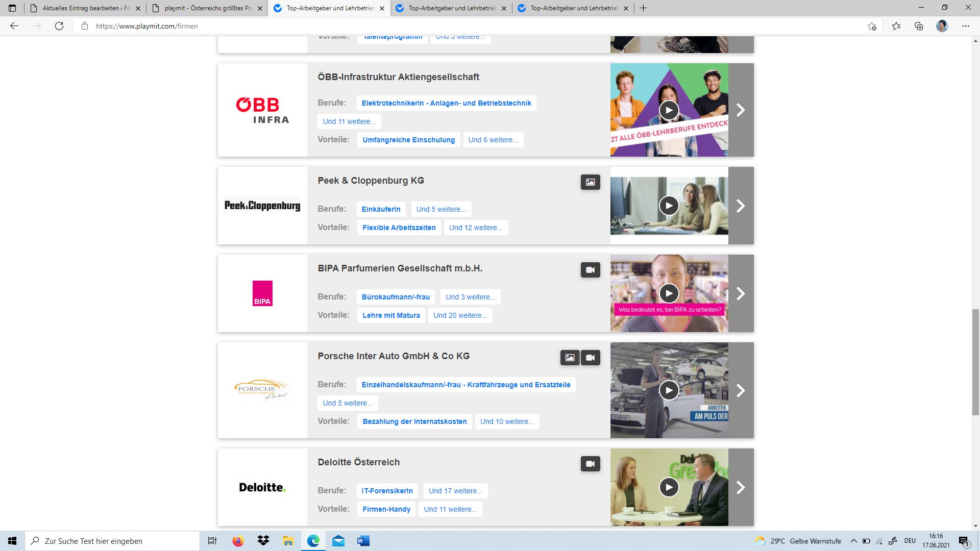
Task: Show 'Und 11 weitere...' ÖBB Berufe
Action: click(x=349, y=121)
